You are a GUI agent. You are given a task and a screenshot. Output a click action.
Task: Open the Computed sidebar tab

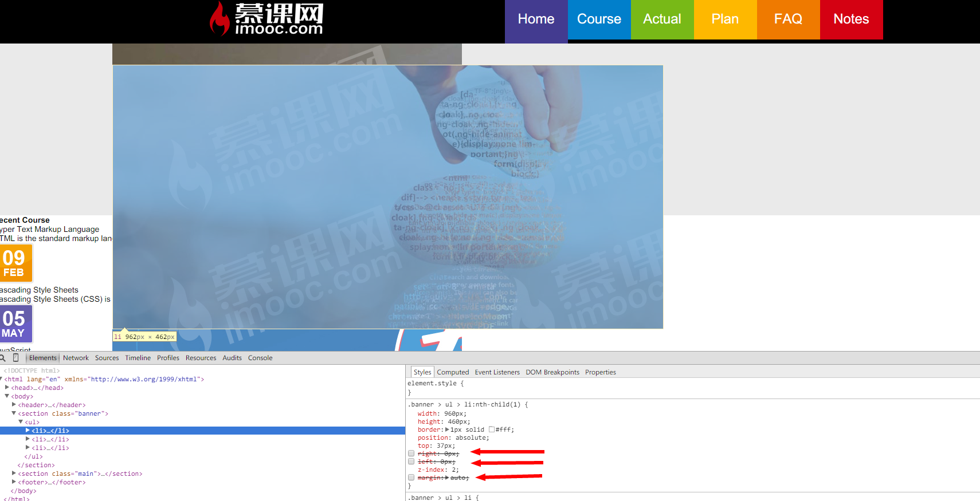453,372
